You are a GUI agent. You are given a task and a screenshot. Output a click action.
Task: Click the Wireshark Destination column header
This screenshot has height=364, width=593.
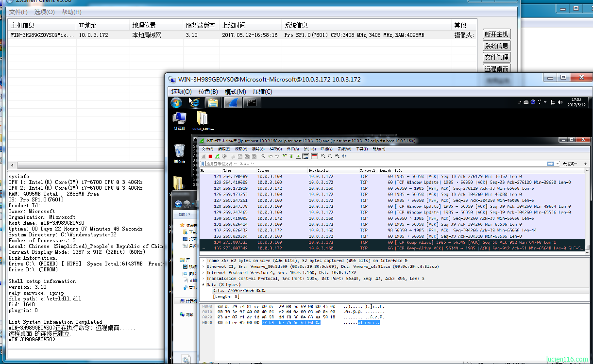click(x=333, y=170)
